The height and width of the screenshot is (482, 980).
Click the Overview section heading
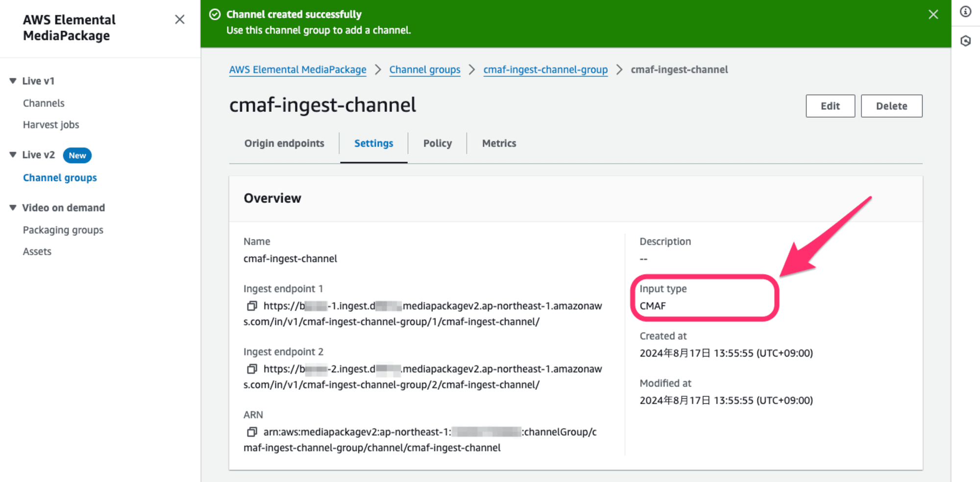272,198
